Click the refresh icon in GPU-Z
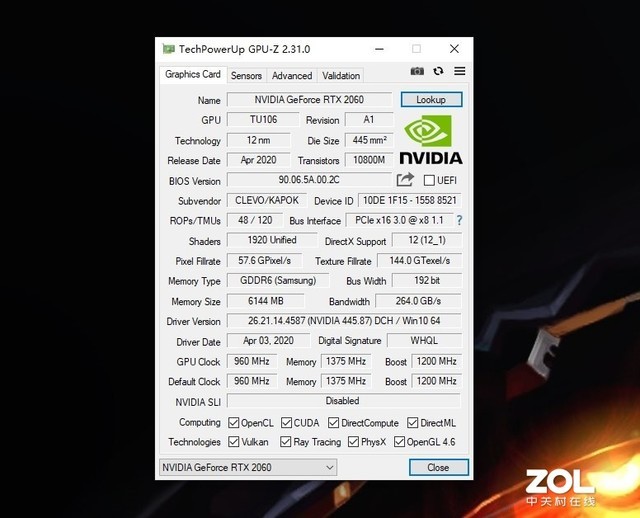 coord(438,71)
